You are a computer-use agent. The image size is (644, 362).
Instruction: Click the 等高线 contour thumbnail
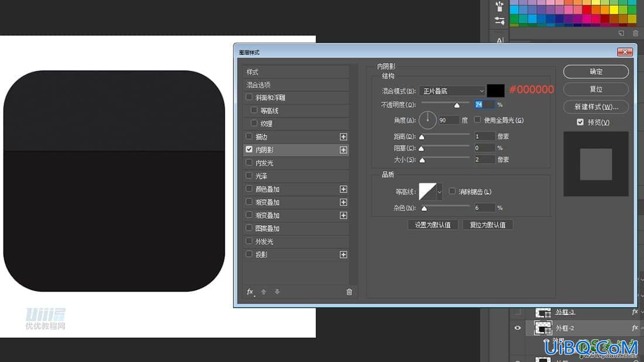pos(427,192)
